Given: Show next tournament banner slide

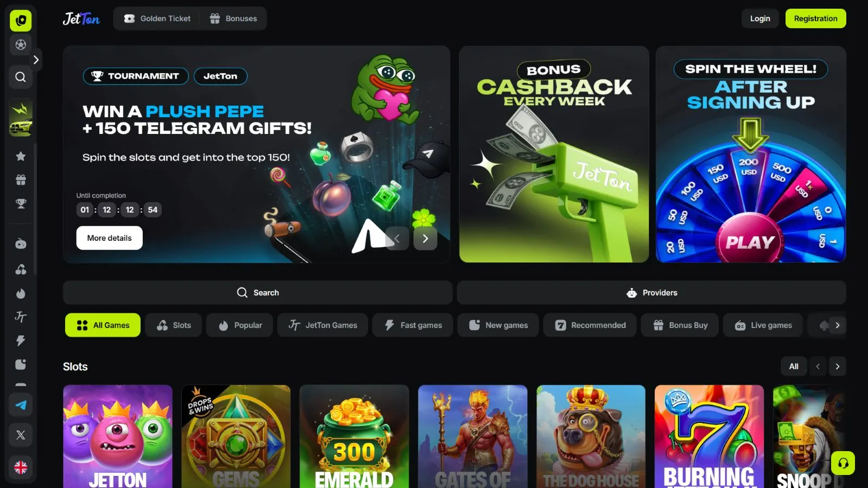Looking at the screenshot, I should [425, 238].
